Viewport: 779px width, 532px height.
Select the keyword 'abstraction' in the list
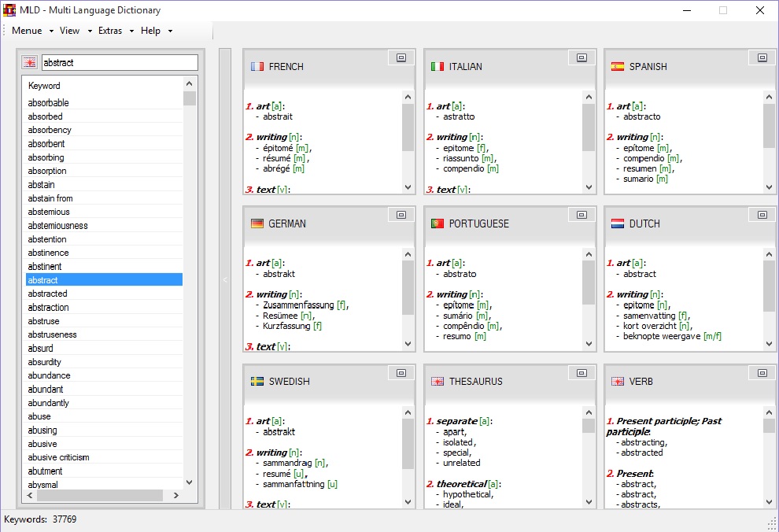pos(49,308)
